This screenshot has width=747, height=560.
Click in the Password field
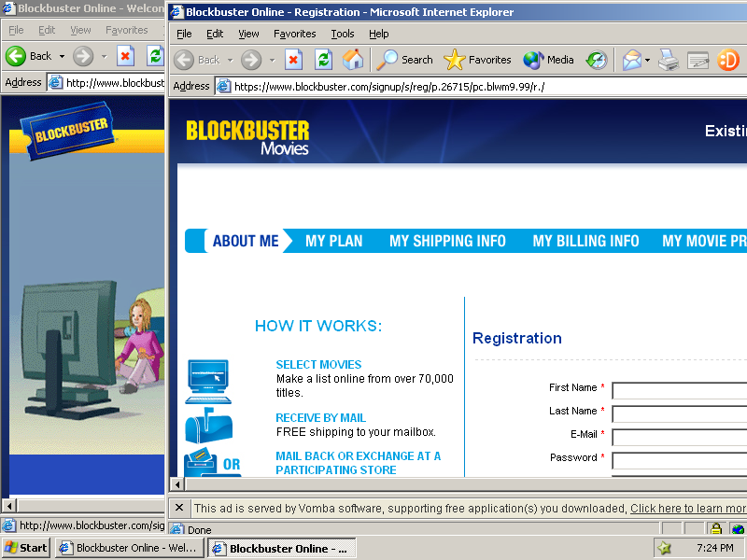(x=680, y=461)
